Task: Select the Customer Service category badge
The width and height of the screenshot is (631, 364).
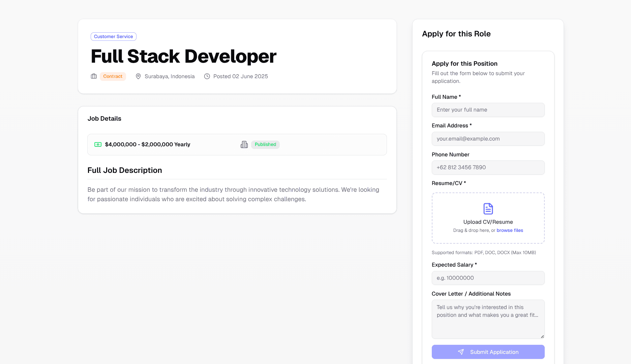Action: click(113, 36)
